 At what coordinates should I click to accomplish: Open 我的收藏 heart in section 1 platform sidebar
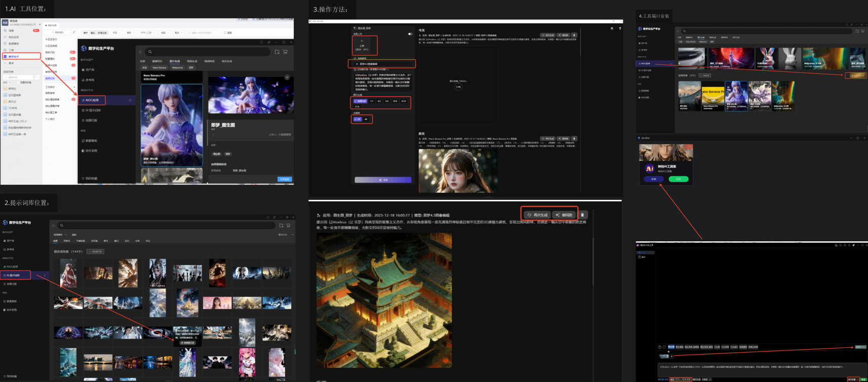83,179
